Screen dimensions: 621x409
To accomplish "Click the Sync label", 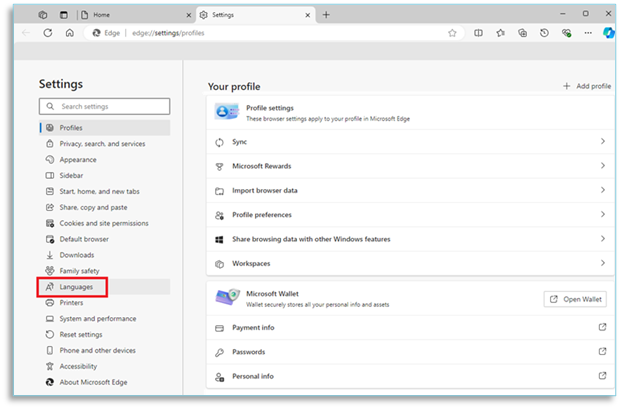I will click(x=240, y=142).
